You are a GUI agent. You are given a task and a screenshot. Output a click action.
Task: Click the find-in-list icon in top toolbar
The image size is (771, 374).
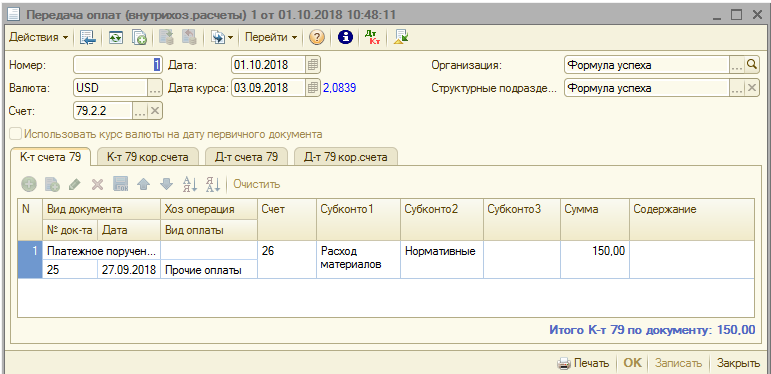(x=89, y=37)
